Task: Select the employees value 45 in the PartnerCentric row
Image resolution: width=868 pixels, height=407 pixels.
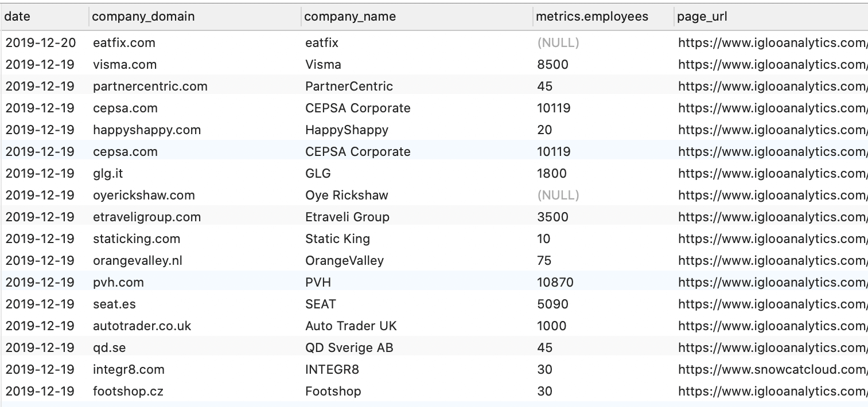Action: pyautogui.click(x=544, y=87)
